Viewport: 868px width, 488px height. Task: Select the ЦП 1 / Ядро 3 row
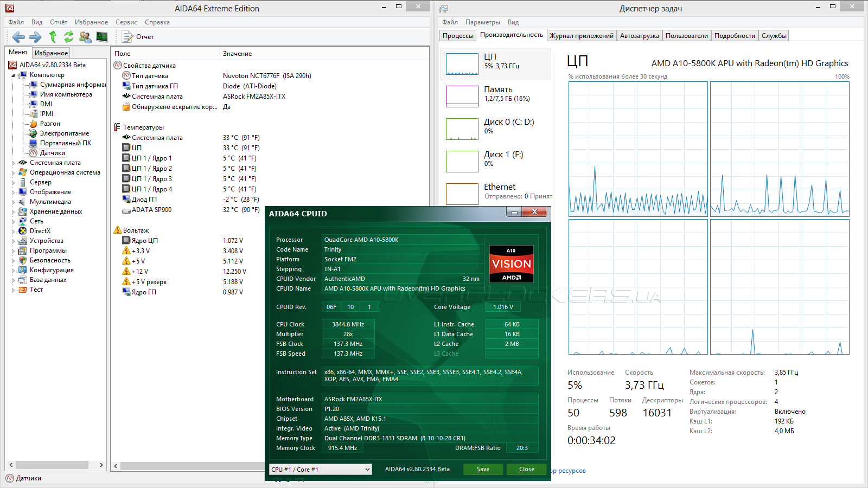(190, 179)
